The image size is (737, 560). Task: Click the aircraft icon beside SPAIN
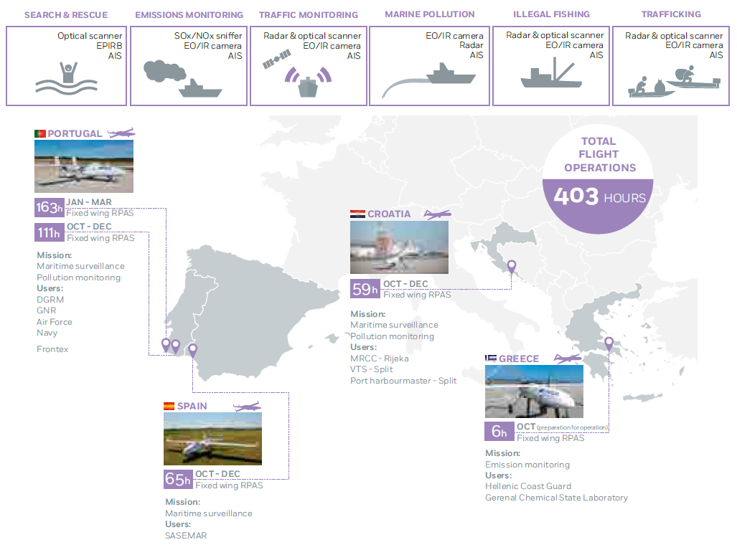(x=248, y=407)
